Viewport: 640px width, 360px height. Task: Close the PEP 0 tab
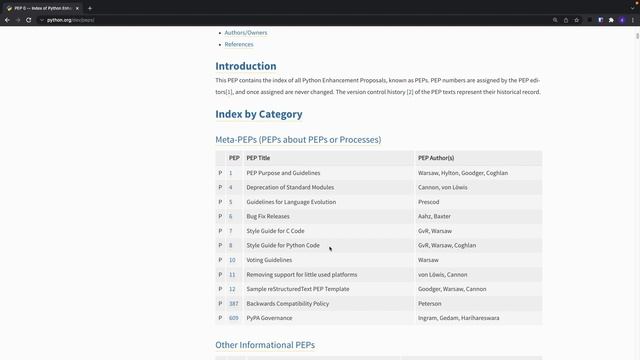pos(77,8)
